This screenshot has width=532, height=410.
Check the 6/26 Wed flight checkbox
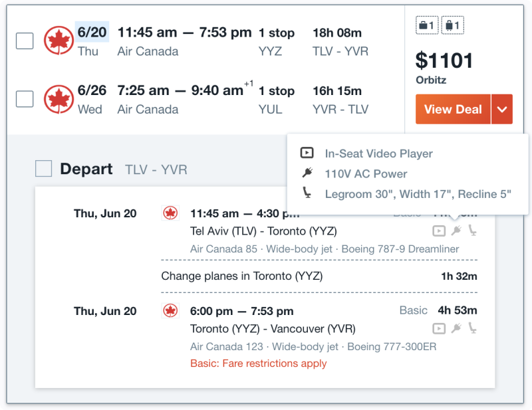tap(25, 99)
